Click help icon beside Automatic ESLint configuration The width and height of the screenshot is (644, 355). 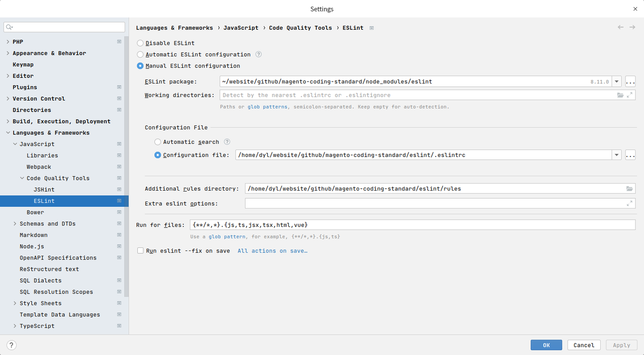(259, 54)
